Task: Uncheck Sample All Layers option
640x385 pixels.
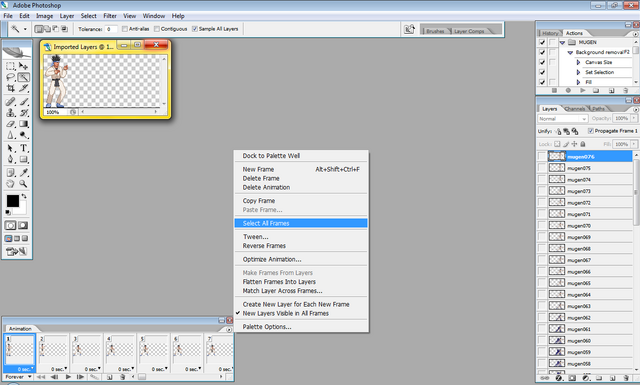Action: click(195, 29)
